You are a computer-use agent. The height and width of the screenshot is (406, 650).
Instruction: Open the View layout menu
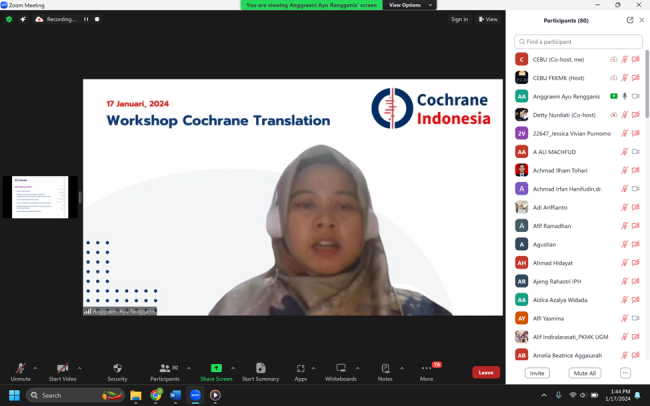pos(488,19)
